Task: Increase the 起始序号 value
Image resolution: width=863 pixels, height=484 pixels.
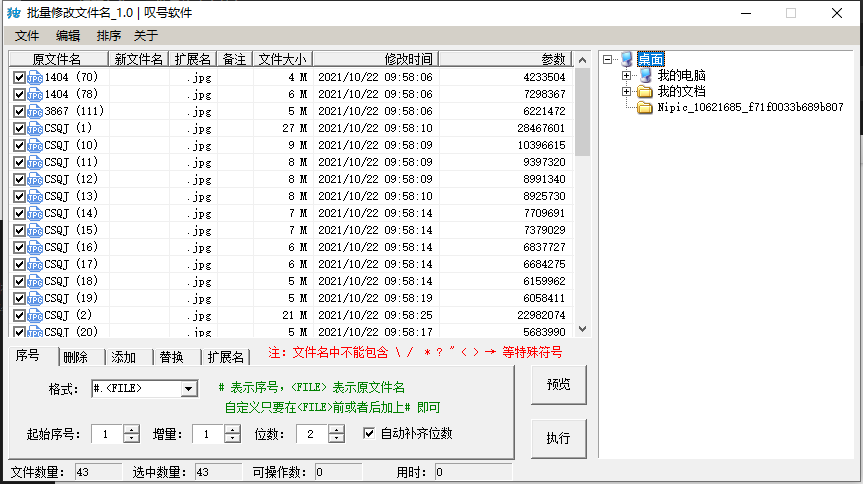Action: click(131, 429)
